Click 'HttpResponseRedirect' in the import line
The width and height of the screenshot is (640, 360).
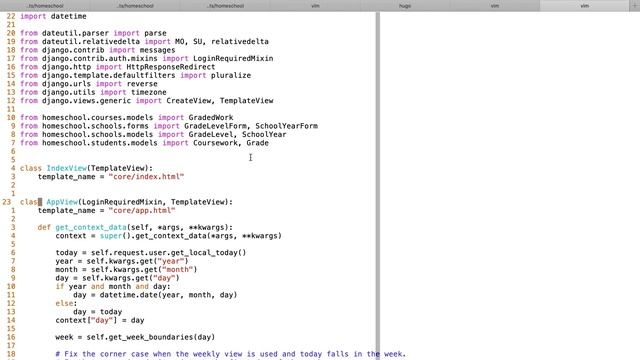(x=171, y=67)
